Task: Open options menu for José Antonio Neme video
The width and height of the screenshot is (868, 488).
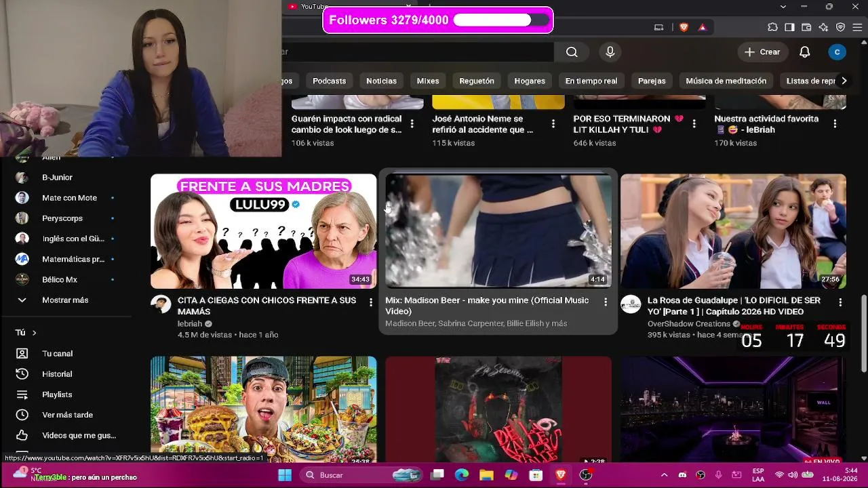Action: (x=553, y=123)
